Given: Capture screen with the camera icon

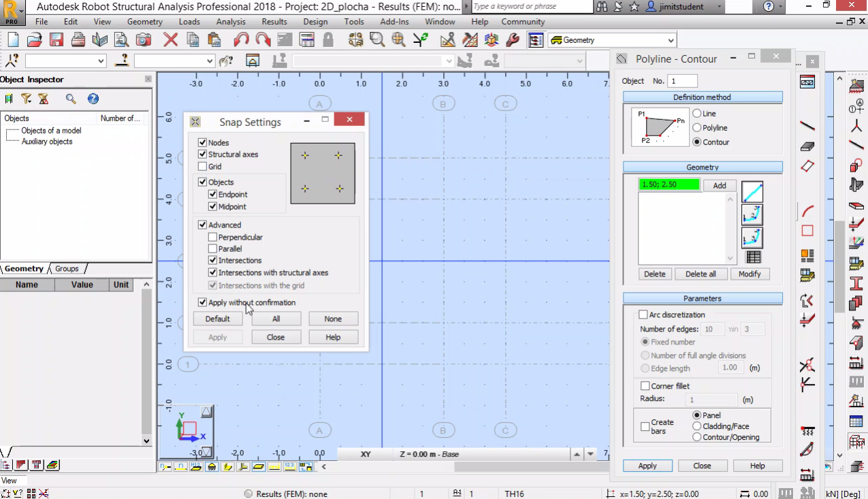Looking at the screenshot, I should pyautogui.click(x=143, y=39).
